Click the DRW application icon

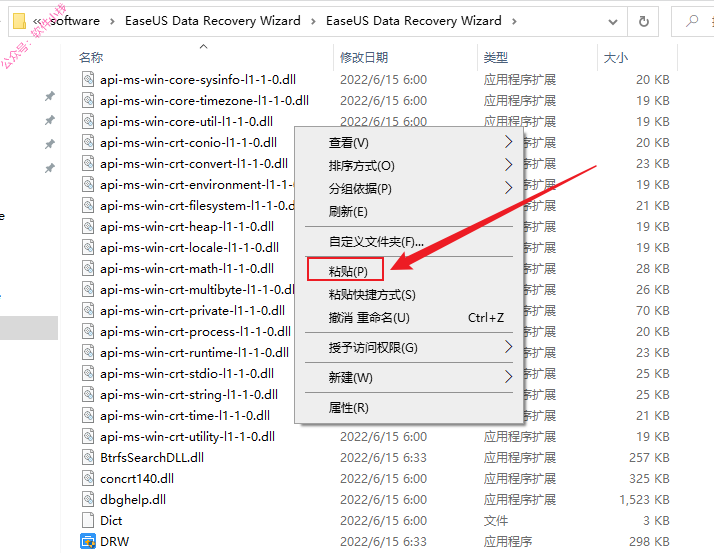pos(88,542)
